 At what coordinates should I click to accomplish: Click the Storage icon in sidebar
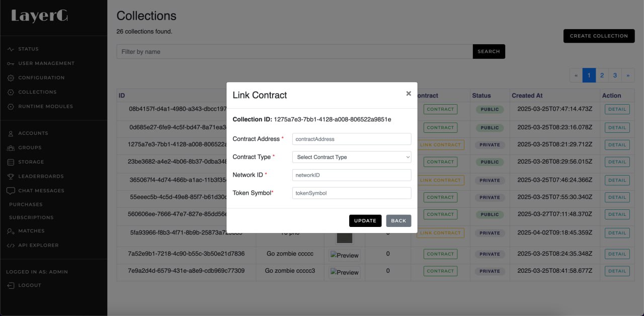coord(11,162)
